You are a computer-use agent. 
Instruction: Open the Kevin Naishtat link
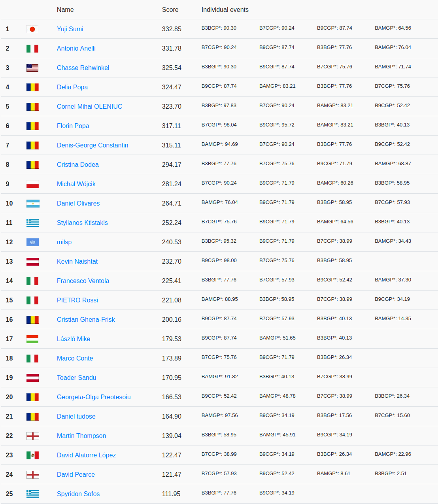(x=77, y=262)
